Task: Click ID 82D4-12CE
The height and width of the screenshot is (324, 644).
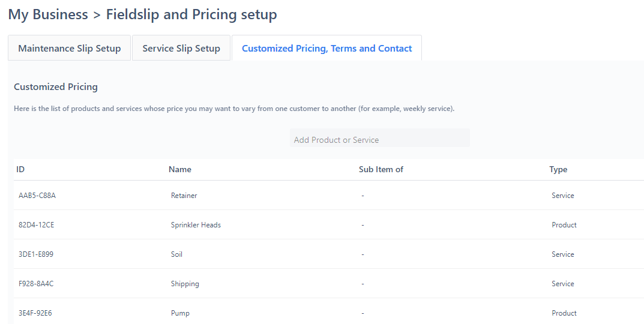Action: click(x=36, y=225)
